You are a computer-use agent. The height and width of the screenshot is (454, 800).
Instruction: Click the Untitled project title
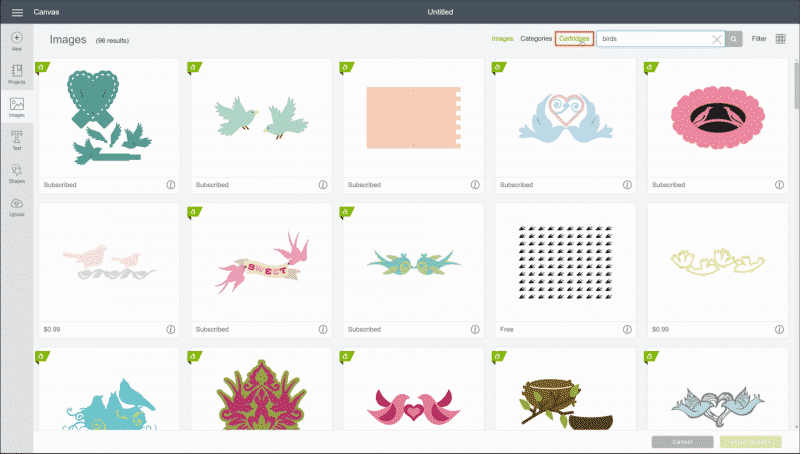pyautogui.click(x=440, y=12)
